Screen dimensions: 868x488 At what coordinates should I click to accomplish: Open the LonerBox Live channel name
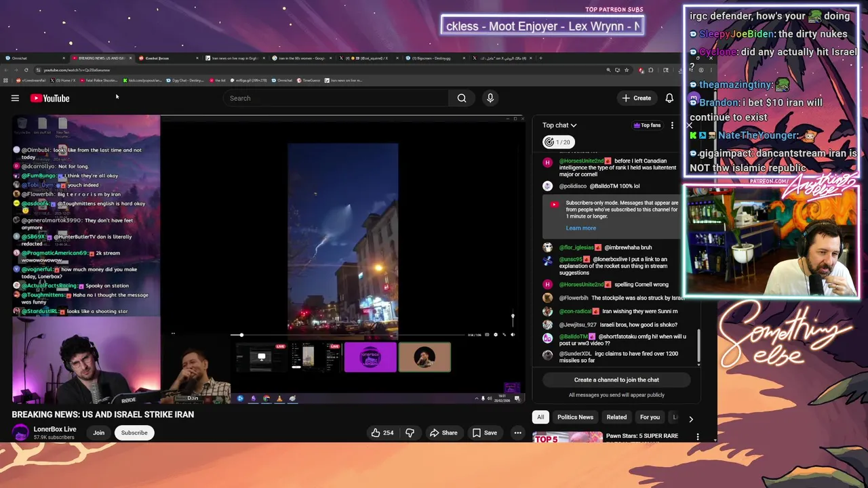55,429
